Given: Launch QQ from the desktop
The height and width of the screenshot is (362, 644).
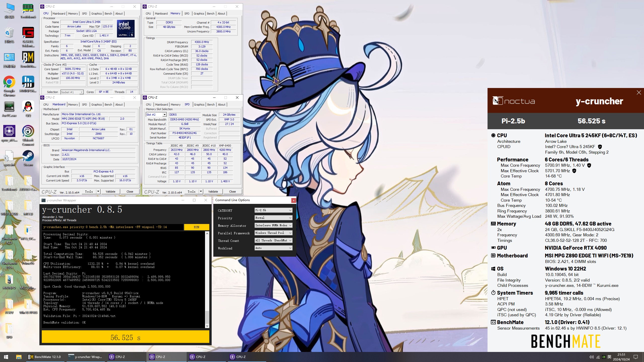Looking at the screenshot, I should point(28,109).
